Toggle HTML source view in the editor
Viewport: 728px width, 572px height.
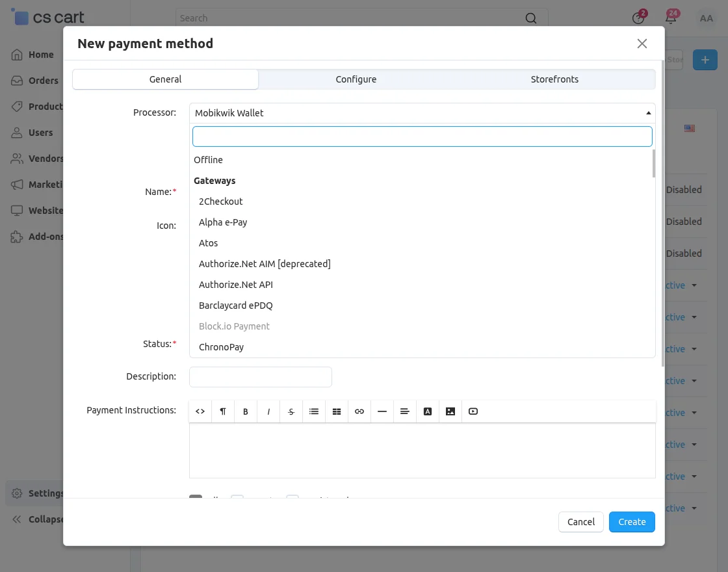200,411
